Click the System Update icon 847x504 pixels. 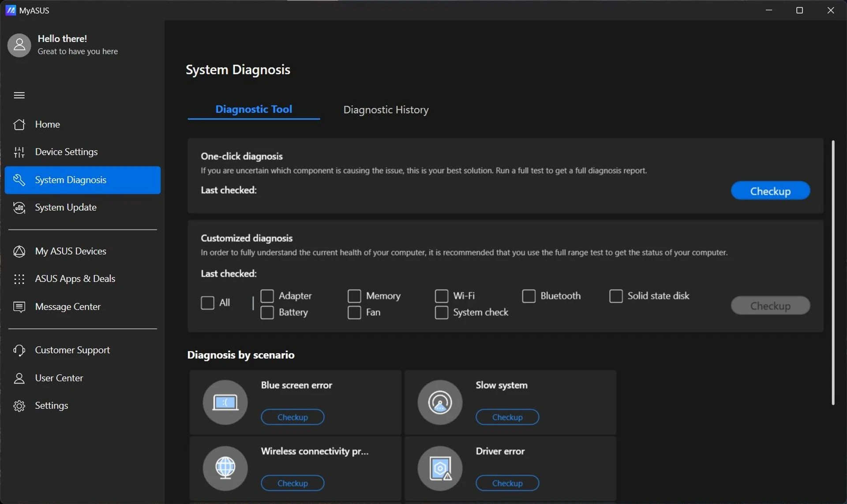[19, 207]
